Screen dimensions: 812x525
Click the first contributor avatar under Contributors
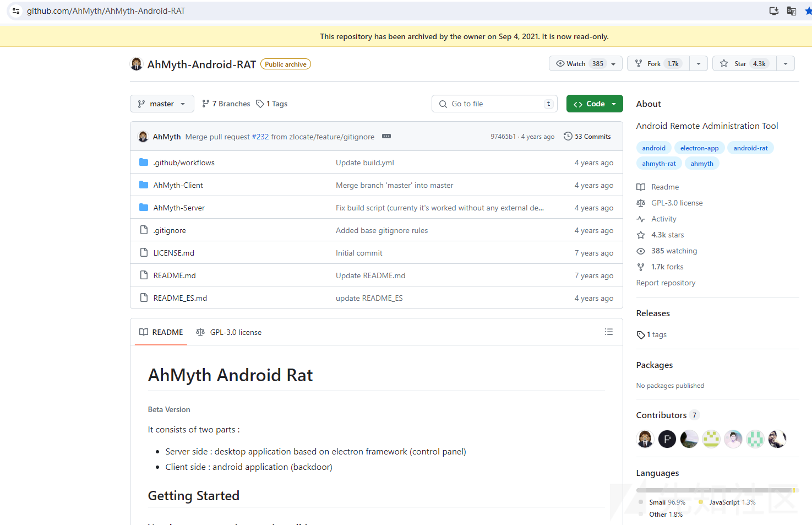coord(645,439)
